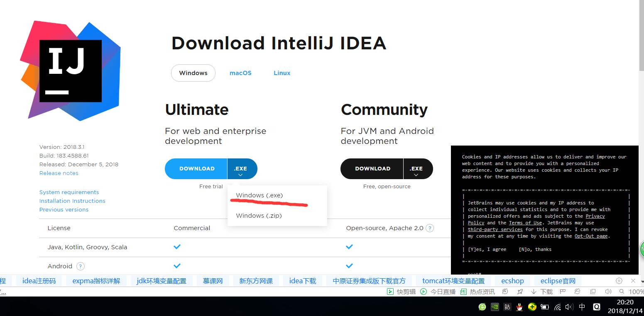Screen dimensions: 644x316
Task: Open the Privacy Policy link
Action: click(x=595, y=216)
